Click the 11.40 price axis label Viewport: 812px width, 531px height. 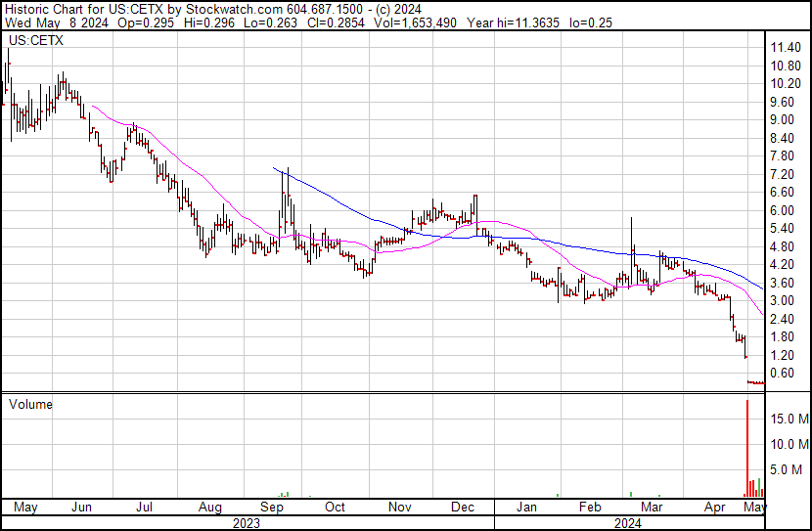[786, 48]
